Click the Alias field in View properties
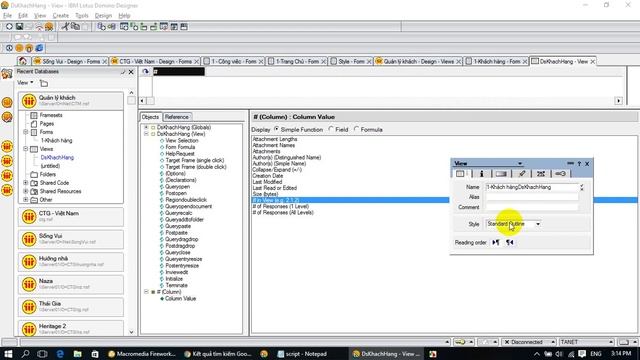The image size is (640, 360). point(532,197)
